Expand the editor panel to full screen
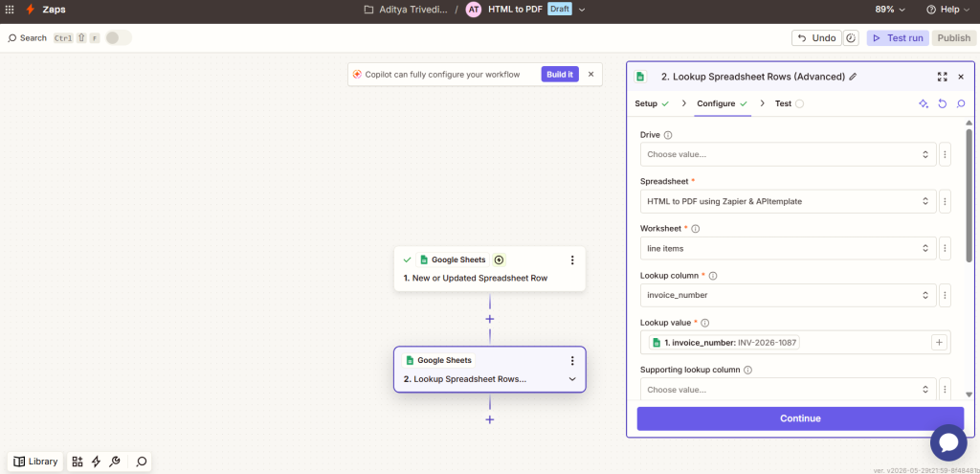Viewport: 980px width, 474px height. pyautogui.click(x=943, y=77)
